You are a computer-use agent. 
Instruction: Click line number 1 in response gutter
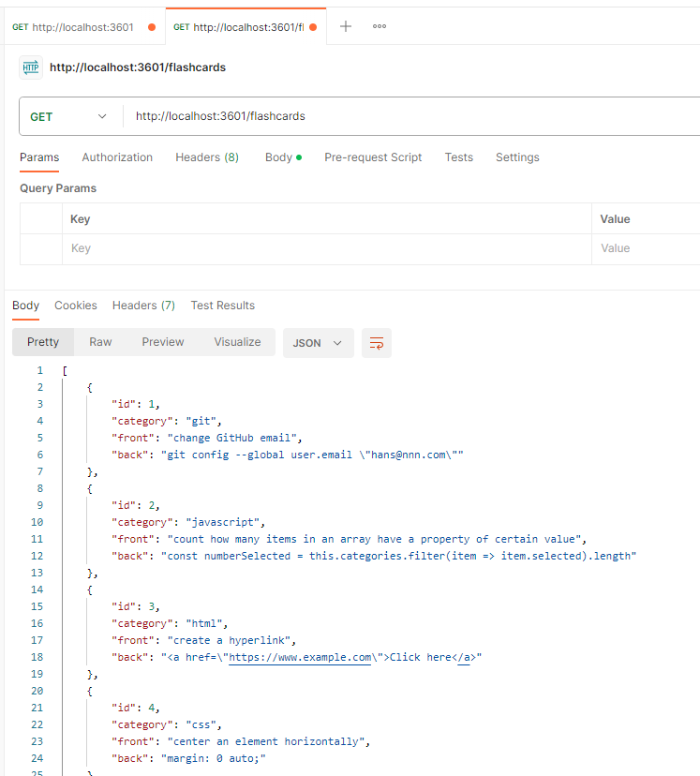(x=39, y=371)
